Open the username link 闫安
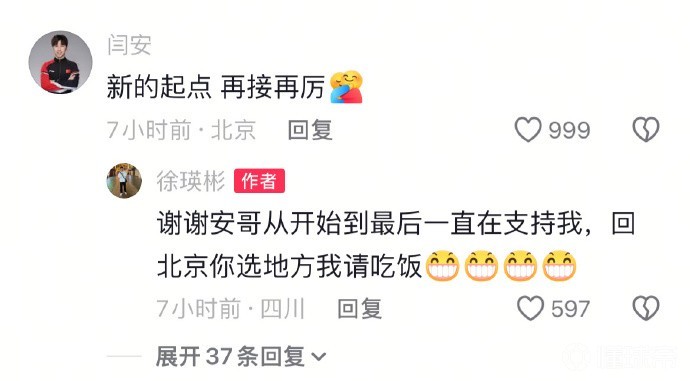Image resolution: width=690 pixels, height=381 pixels. tap(129, 45)
